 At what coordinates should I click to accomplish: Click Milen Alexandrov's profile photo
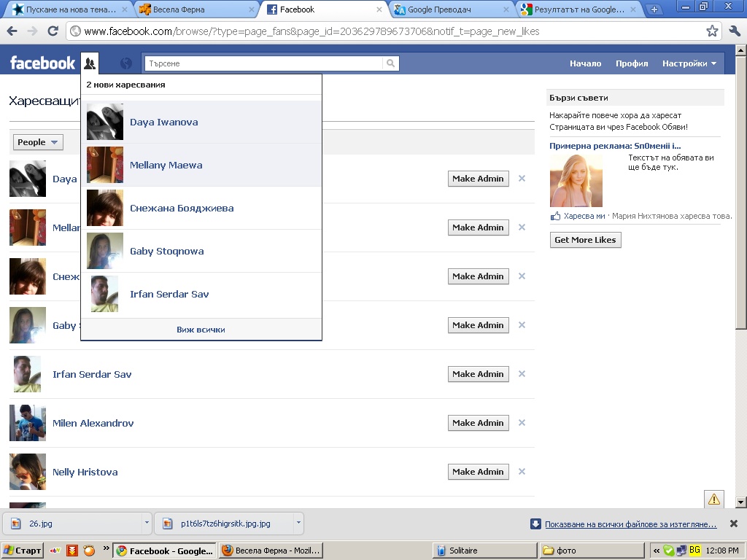(x=28, y=423)
